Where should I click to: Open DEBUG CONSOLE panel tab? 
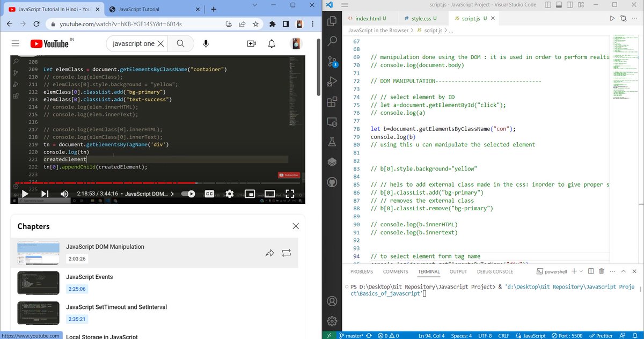(x=495, y=271)
